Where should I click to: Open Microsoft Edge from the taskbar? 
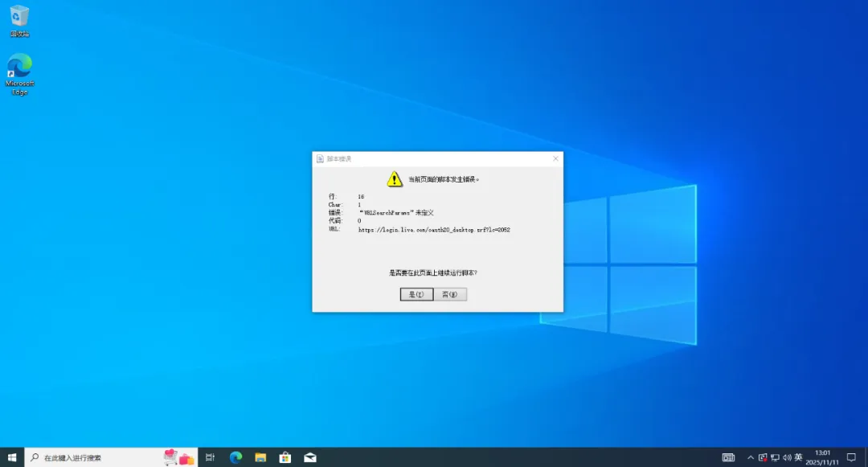[x=235, y=457]
